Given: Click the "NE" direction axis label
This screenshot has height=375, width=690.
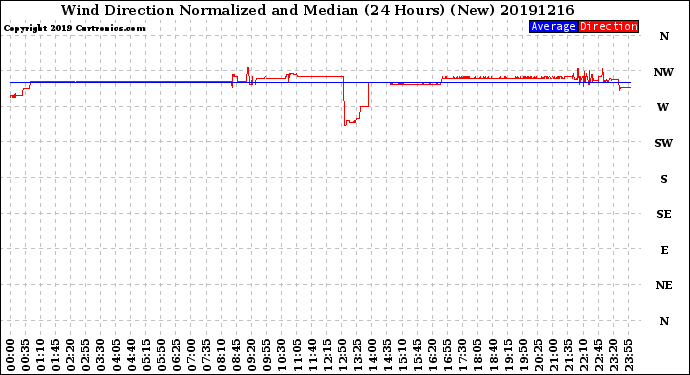Looking at the screenshot, I should [664, 286].
